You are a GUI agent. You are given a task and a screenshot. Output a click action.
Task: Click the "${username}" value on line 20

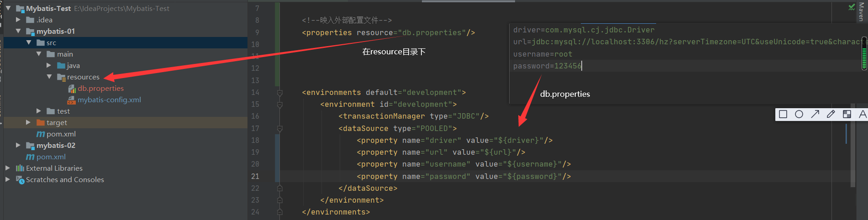click(532, 164)
